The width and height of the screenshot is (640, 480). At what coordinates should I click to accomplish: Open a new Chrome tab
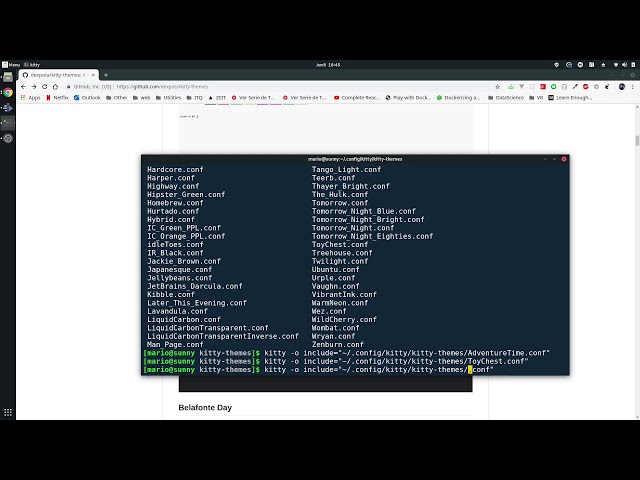point(106,75)
